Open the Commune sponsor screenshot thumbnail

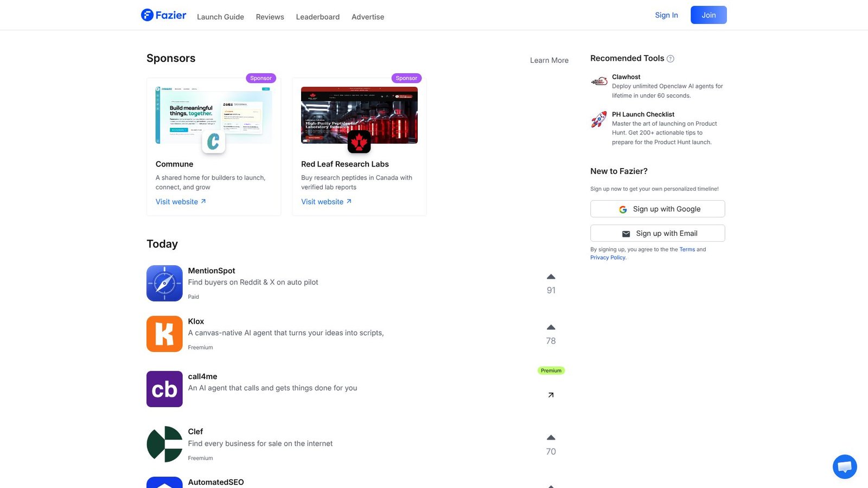[214, 115]
